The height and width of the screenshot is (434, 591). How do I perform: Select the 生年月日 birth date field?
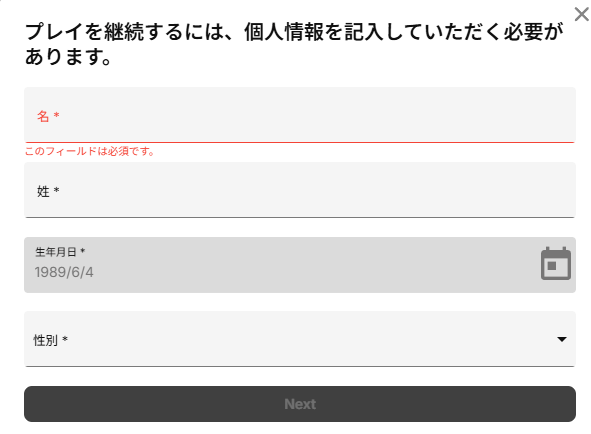[x=300, y=265]
